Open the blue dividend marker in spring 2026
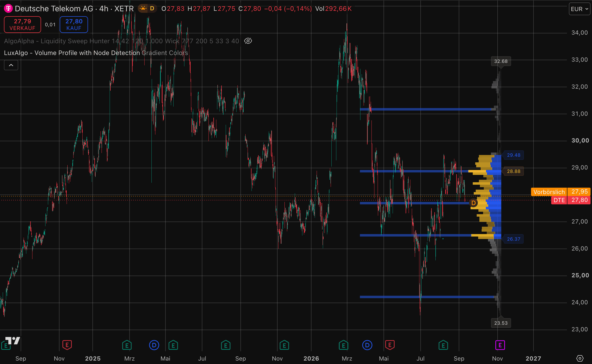This screenshot has width=592, height=364. coord(367,345)
